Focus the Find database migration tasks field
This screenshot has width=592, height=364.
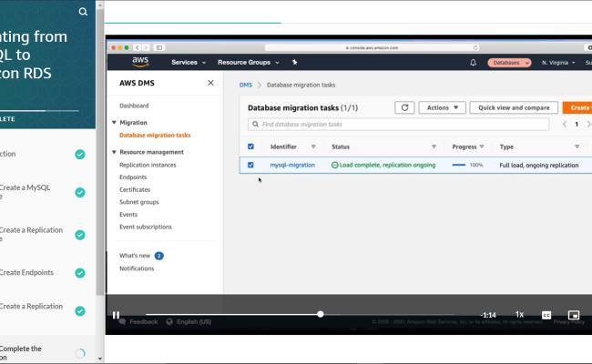coord(398,124)
